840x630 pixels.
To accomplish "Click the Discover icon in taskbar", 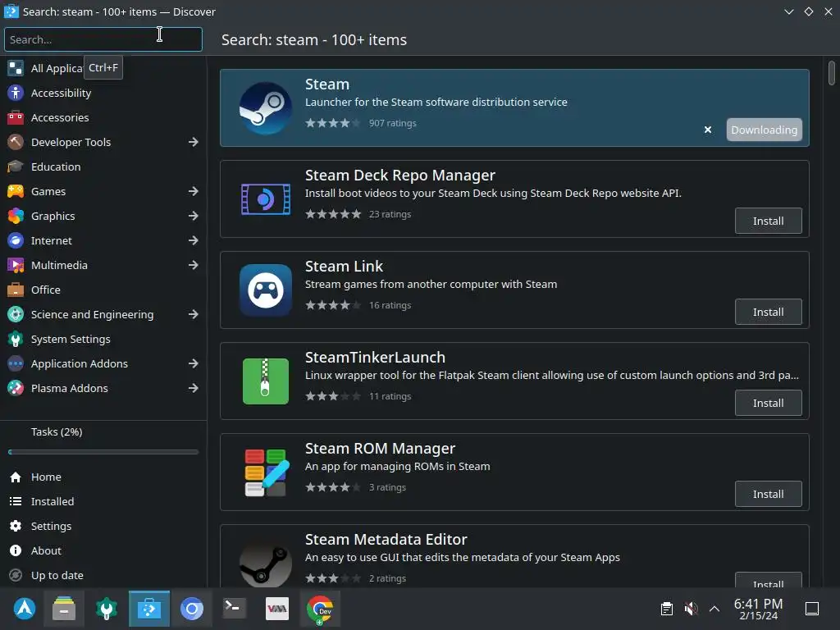I will coord(149,609).
